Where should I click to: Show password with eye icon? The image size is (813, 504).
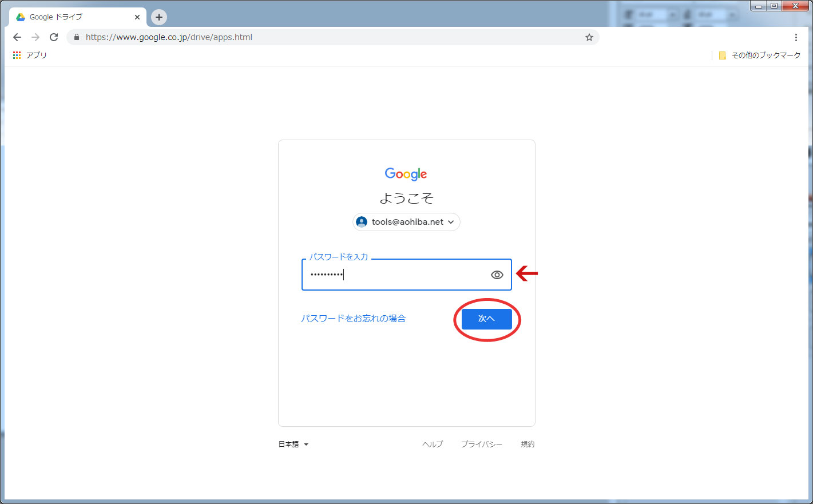(497, 275)
